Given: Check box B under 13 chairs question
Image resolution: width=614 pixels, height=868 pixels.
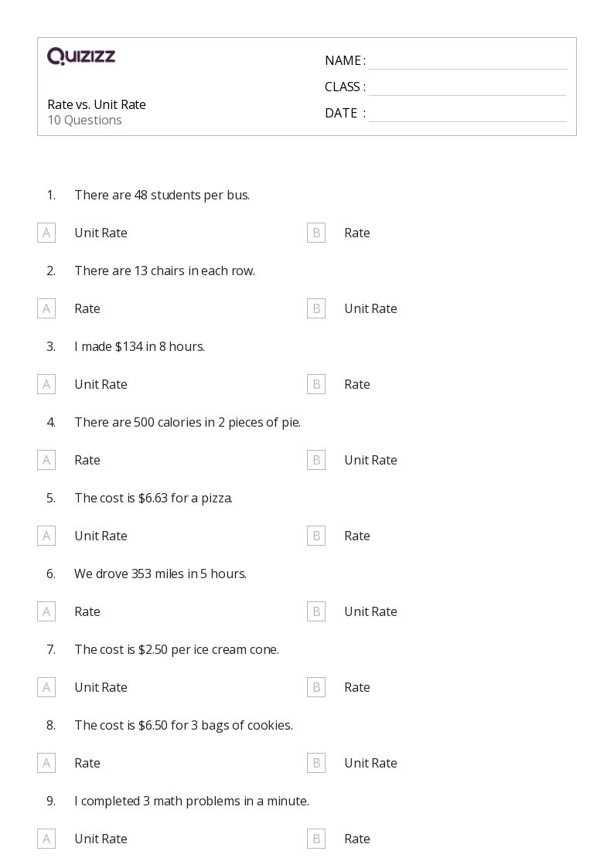Looking at the screenshot, I should (316, 308).
